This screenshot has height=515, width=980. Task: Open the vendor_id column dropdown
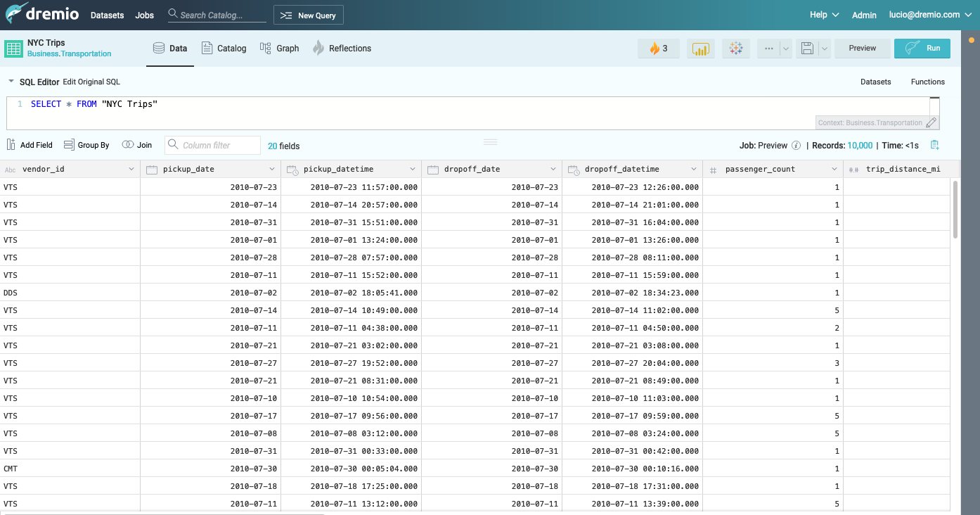tap(131, 170)
